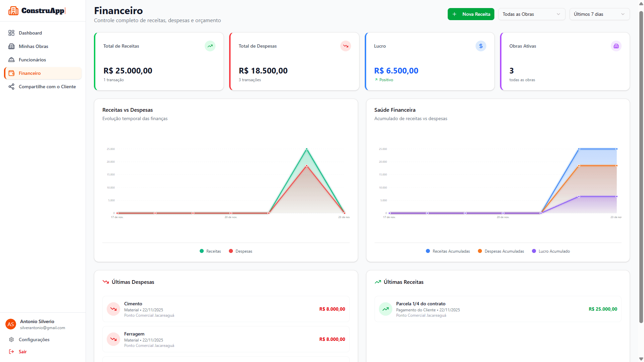Viewport: 644px width, 362px height.
Task: Open Minhas Obras from the menu
Action: click(x=33, y=46)
